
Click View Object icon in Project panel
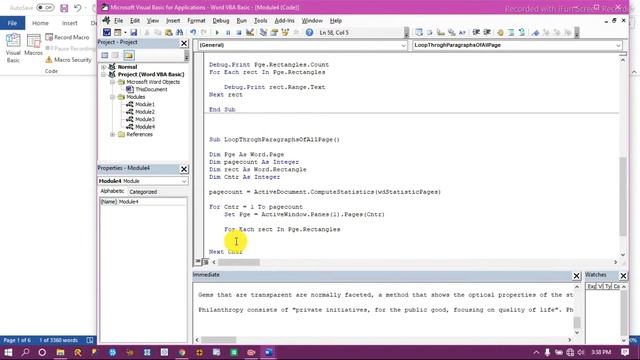coord(116,55)
